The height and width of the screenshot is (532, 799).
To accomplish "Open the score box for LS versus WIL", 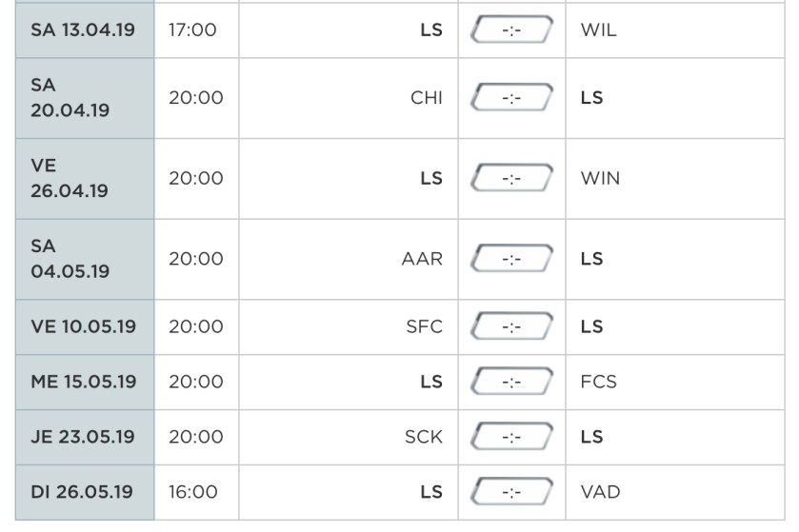I will click(x=511, y=30).
